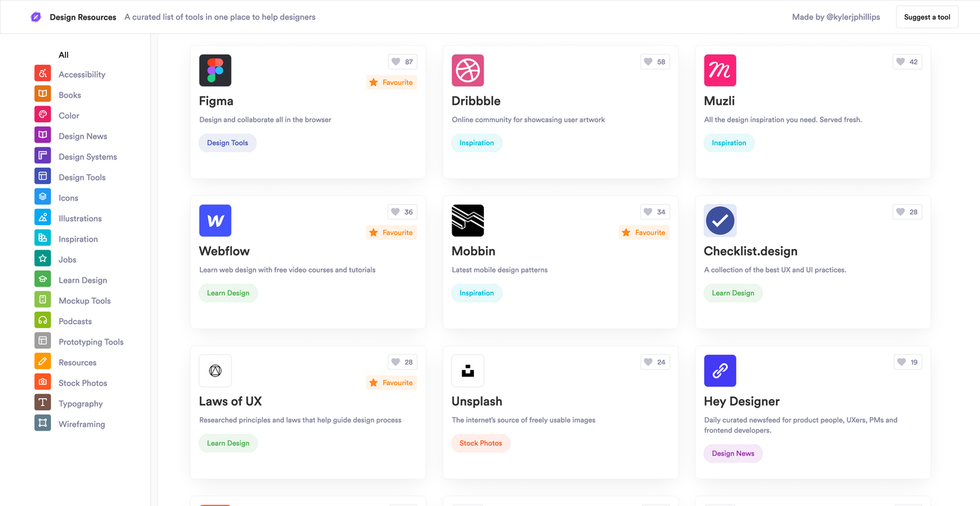Click the Accessibility category icon in sidebar

coord(42,74)
